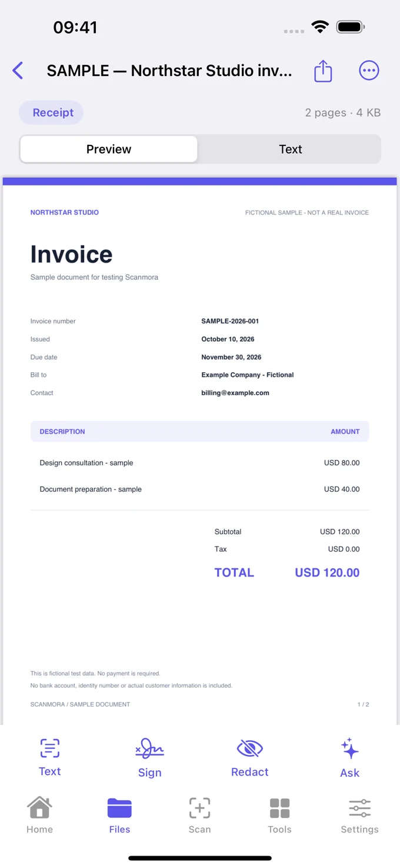Select the Text recognition tool
The width and height of the screenshot is (400, 868).
[50, 757]
